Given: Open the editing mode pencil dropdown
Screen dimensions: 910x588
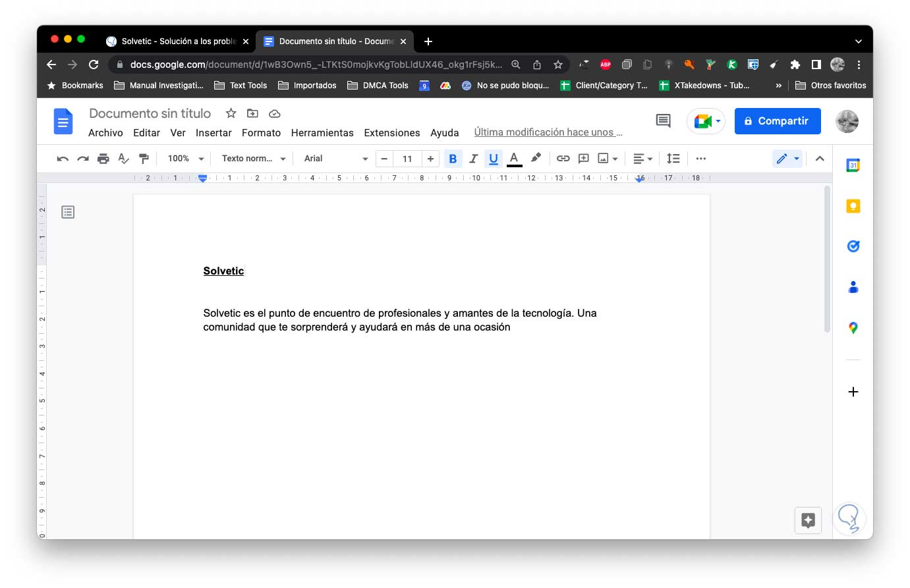Looking at the screenshot, I should click(x=787, y=159).
